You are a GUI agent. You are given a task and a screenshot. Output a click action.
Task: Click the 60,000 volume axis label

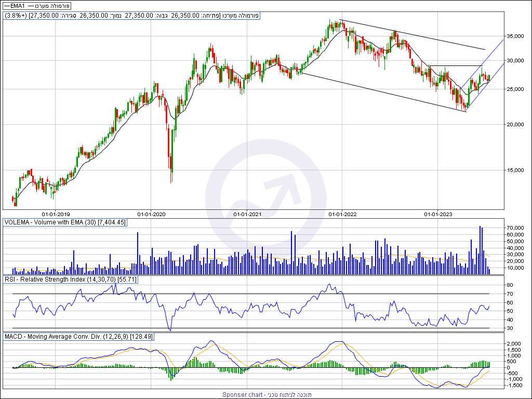[515, 235]
